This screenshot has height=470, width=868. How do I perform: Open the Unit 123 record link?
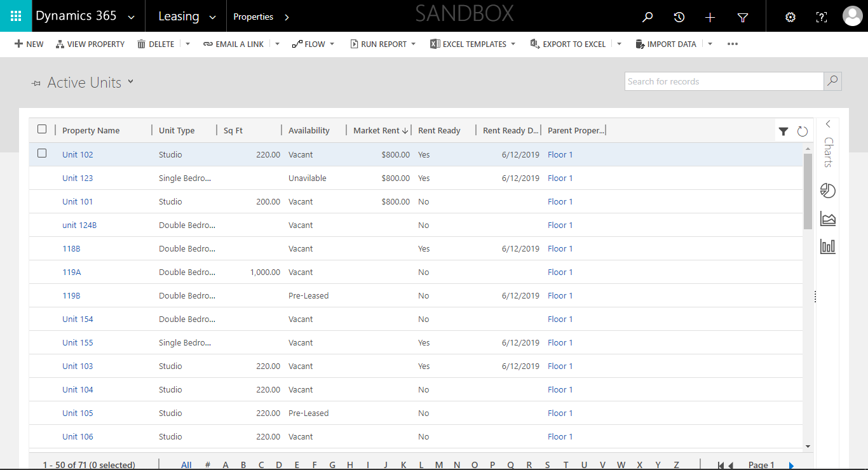click(78, 178)
